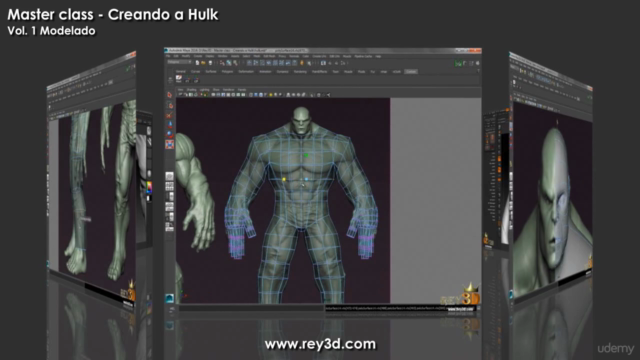
Task: Click the command line input field
Action: [x=251, y=309]
